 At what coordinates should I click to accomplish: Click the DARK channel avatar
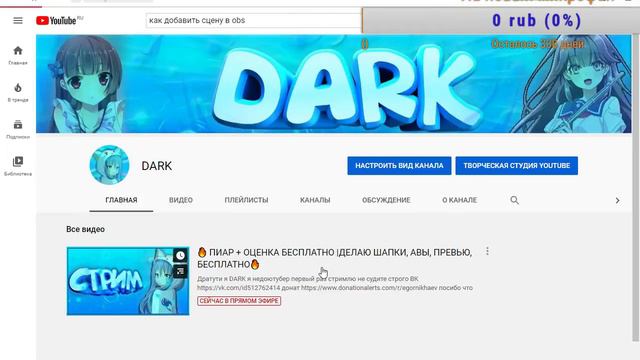[x=109, y=165]
